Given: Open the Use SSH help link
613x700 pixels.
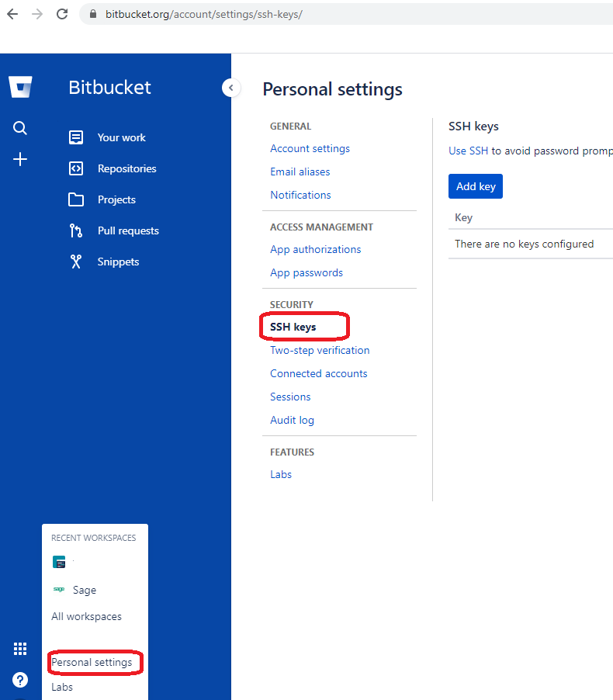Looking at the screenshot, I should pyautogui.click(x=469, y=151).
